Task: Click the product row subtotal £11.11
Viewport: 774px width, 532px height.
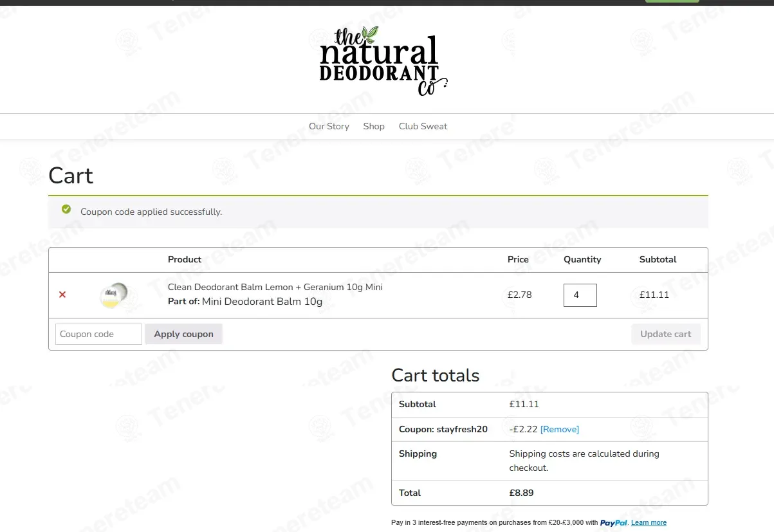Action: coord(654,295)
